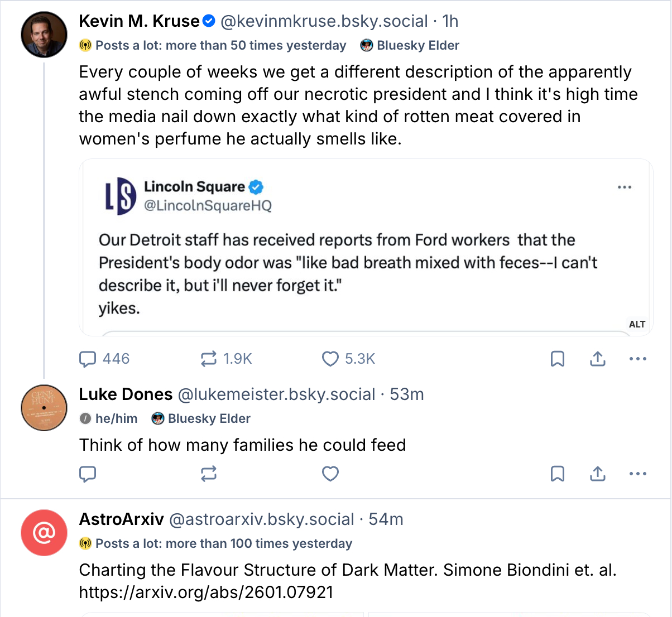Image resolution: width=672 pixels, height=617 pixels.
Task: Share Kevin Kruse's post
Action: tap(597, 359)
